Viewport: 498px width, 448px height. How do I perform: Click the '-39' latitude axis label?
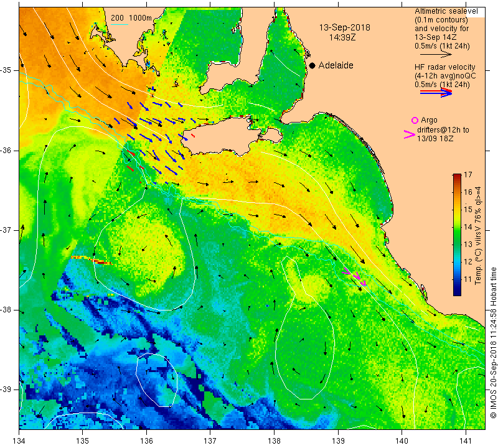[x=6, y=390]
